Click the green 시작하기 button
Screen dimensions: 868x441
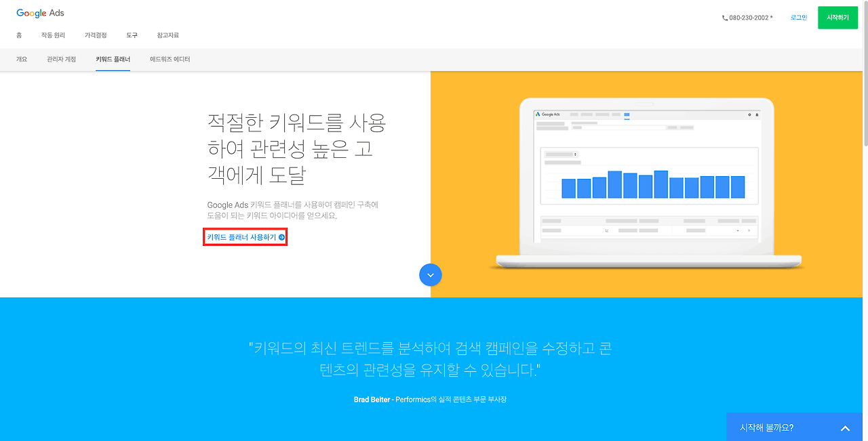(837, 18)
